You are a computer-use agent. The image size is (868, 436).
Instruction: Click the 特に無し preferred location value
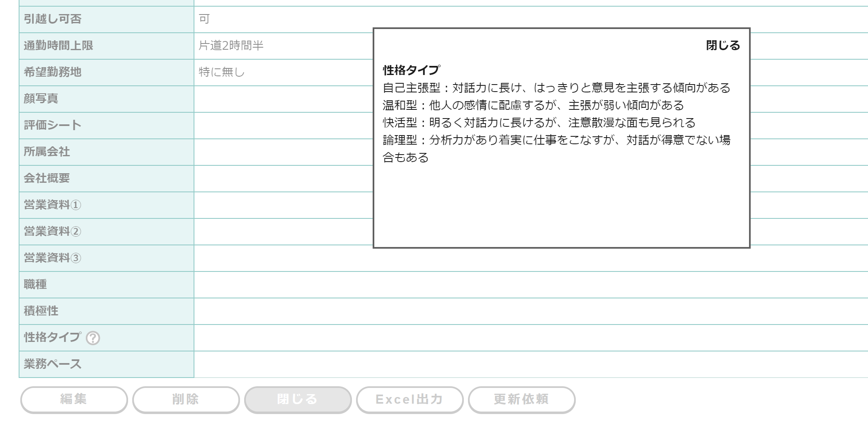pos(222,72)
